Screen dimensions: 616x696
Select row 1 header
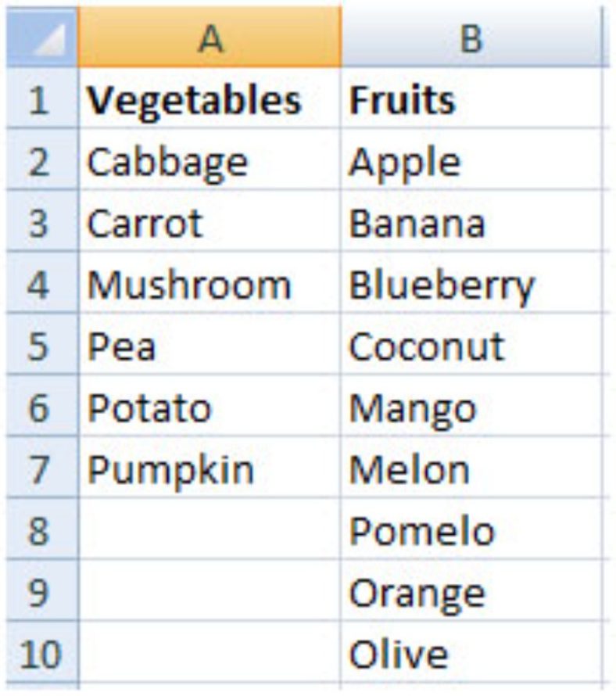coord(42,99)
